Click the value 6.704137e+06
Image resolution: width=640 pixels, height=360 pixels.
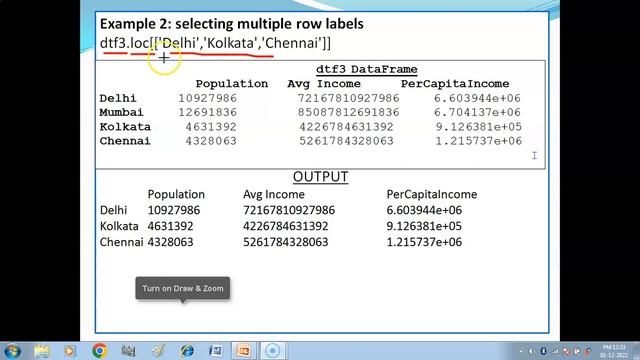[478, 112]
